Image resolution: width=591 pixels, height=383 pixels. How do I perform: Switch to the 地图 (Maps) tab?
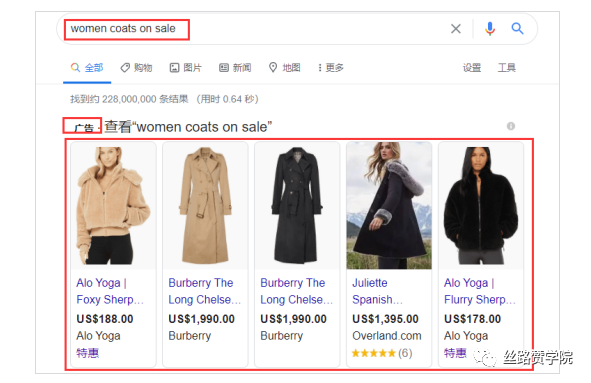(285, 68)
